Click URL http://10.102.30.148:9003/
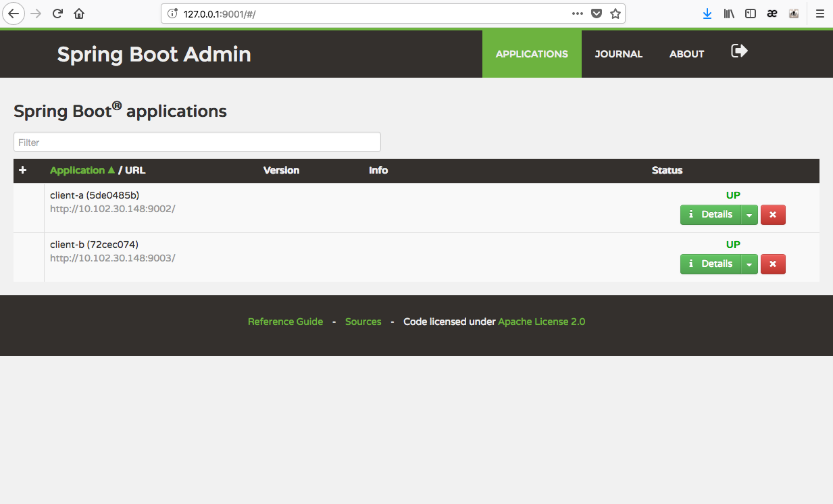Screen dimensions: 833x504 click(113, 258)
